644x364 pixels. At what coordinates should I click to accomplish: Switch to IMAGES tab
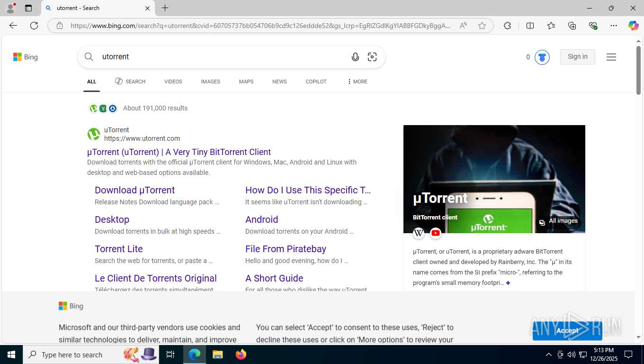point(211,82)
